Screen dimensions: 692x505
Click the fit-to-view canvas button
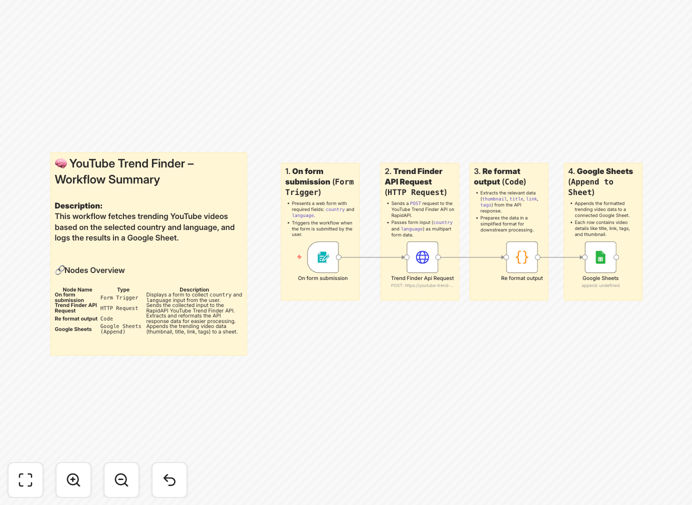coord(26,480)
